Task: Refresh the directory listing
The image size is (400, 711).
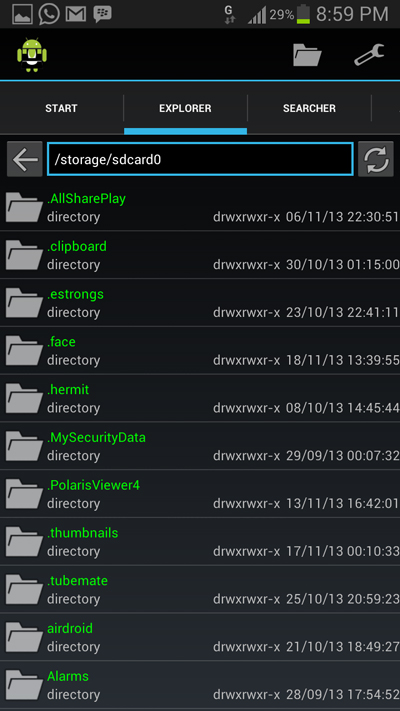Action: coord(376,159)
